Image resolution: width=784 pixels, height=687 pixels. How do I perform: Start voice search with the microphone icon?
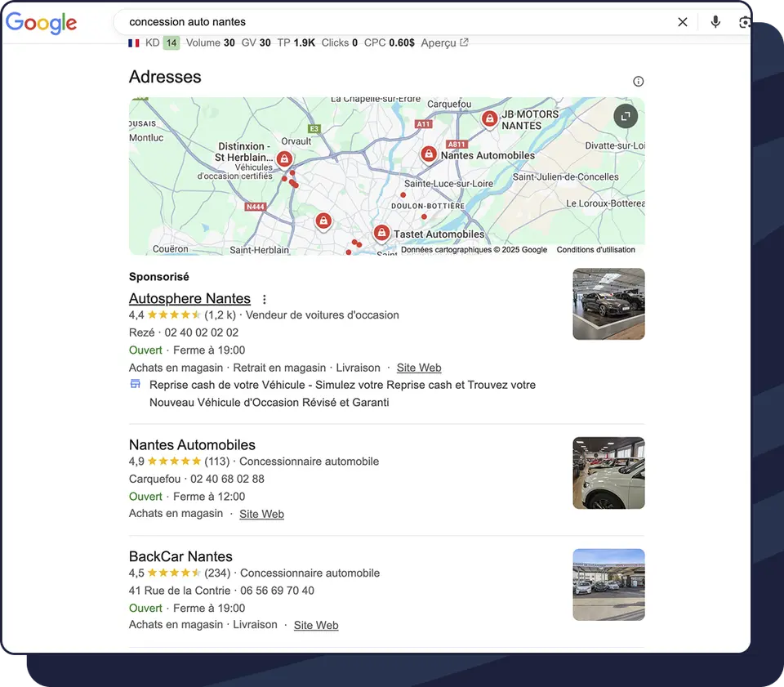(x=715, y=22)
